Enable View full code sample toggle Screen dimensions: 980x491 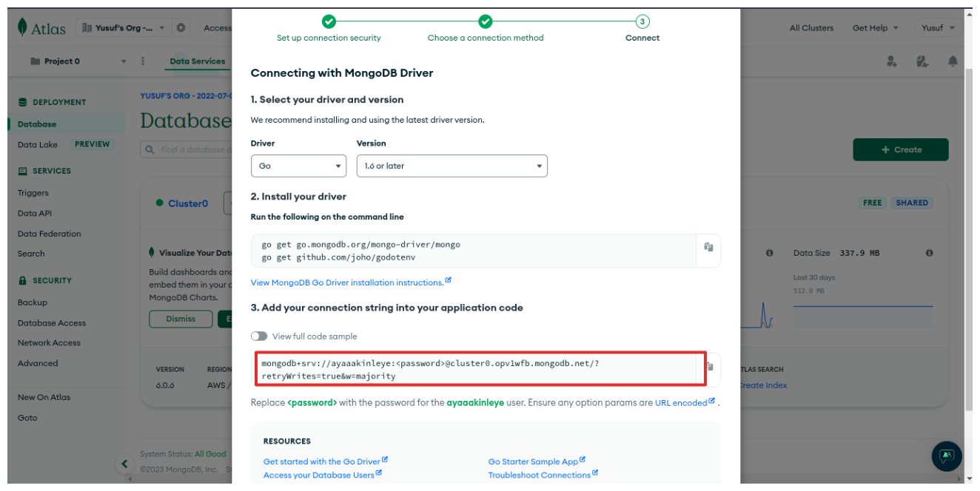[259, 336]
